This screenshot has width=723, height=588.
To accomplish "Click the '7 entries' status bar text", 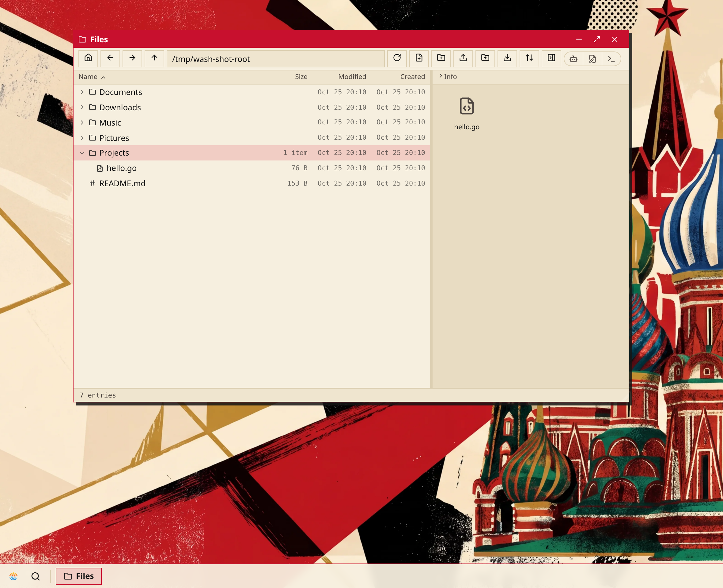I will click(98, 395).
